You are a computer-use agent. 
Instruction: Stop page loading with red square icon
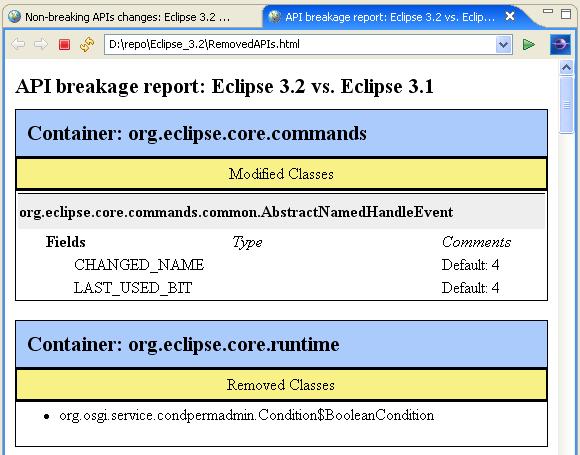pos(64,45)
